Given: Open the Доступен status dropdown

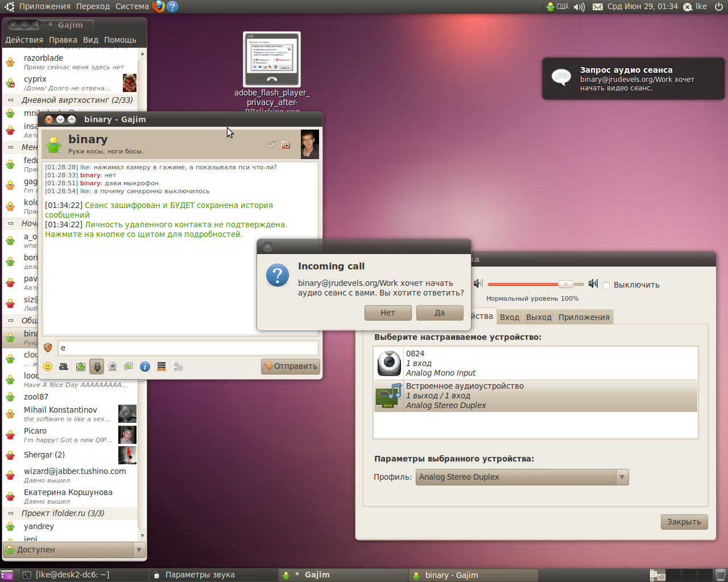Looking at the screenshot, I should (75, 550).
